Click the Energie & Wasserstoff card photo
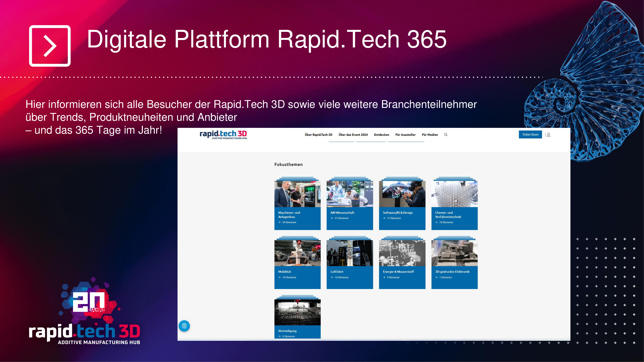The width and height of the screenshot is (644, 362). point(402,253)
